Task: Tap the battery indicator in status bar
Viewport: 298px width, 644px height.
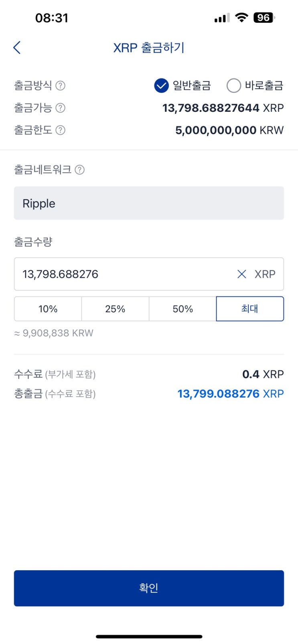Action: (x=264, y=18)
